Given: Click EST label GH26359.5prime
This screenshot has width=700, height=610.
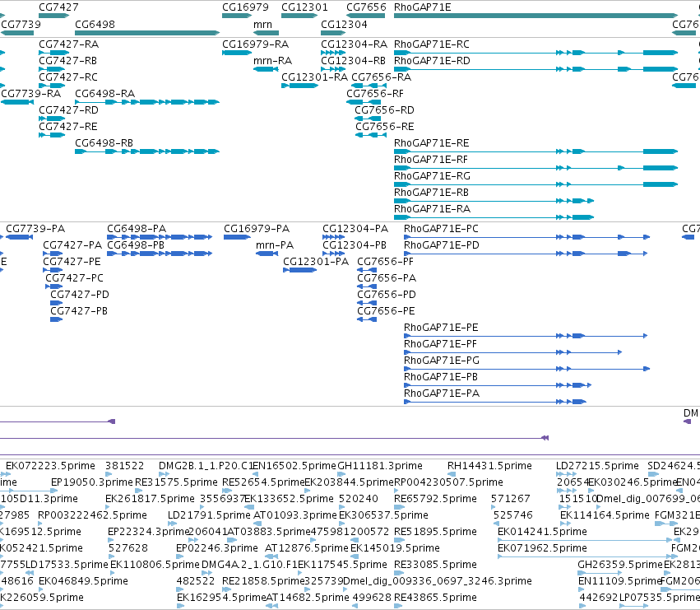Looking at the screenshot, I should [620, 565].
